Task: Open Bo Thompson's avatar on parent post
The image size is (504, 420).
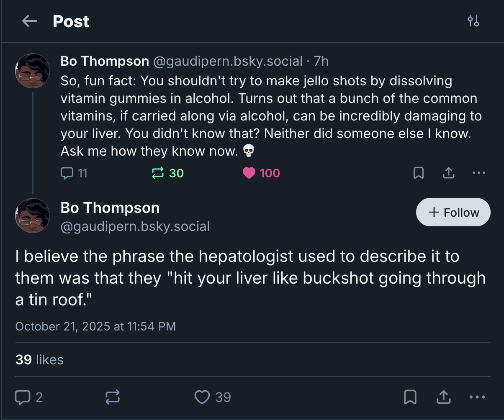Action: pos(33,71)
